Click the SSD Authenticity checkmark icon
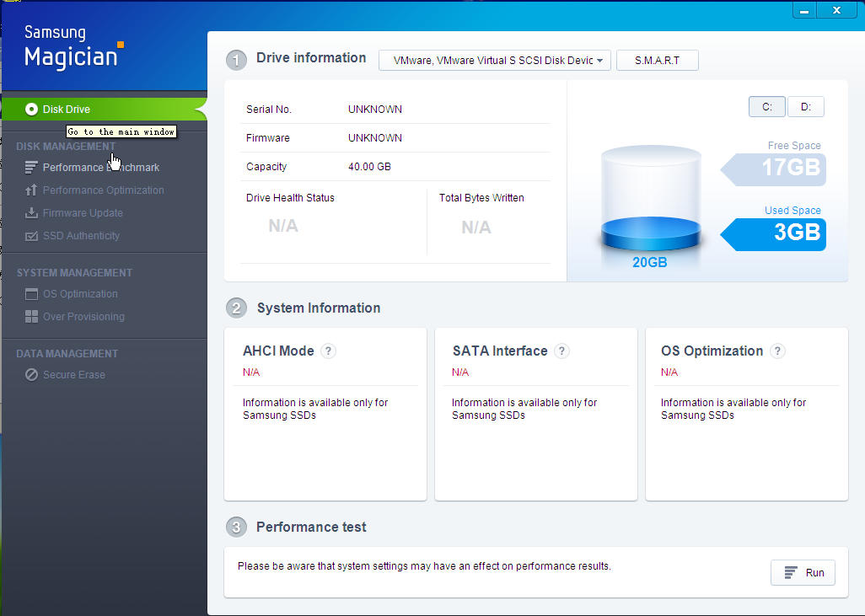The image size is (865, 616). pyautogui.click(x=31, y=236)
